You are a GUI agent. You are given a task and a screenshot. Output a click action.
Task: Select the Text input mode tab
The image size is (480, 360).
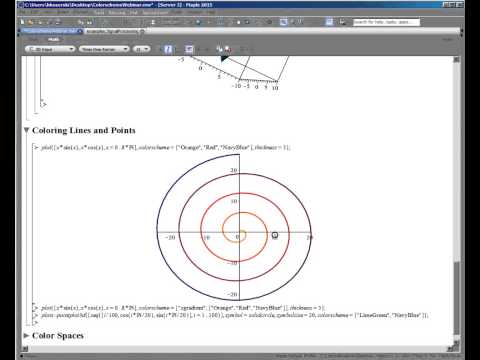[33, 40]
